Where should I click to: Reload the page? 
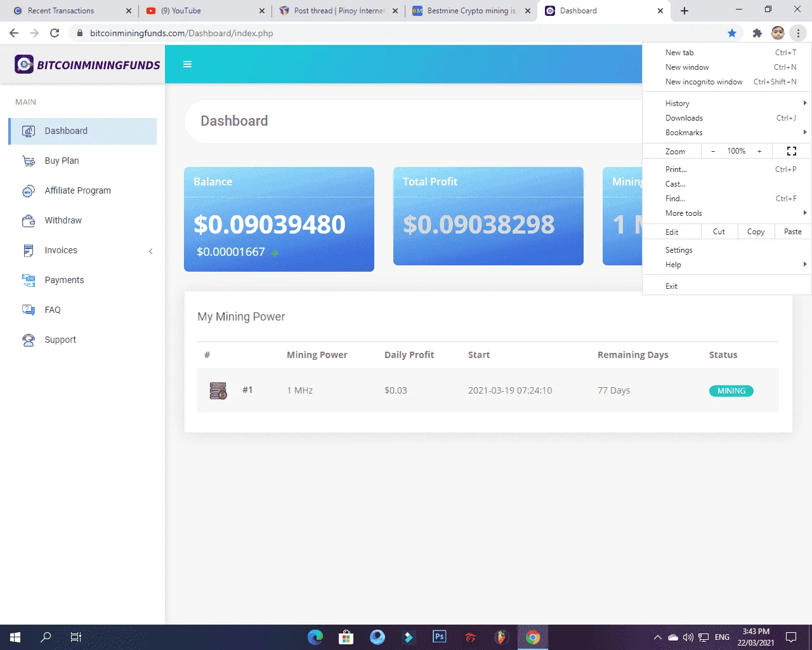[55, 33]
